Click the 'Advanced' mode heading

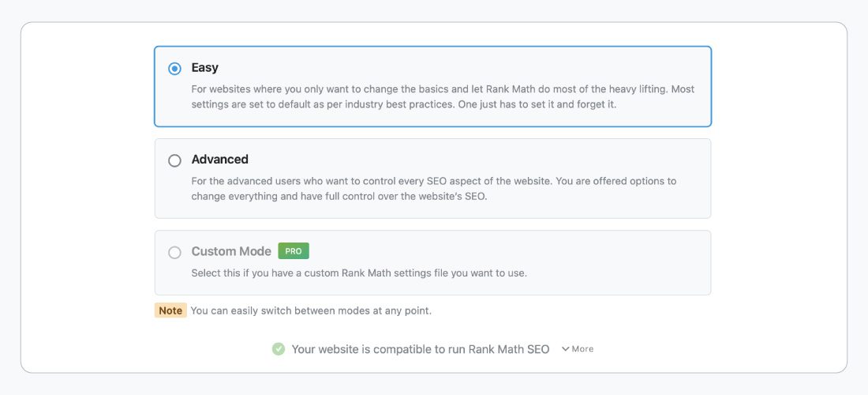point(220,160)
